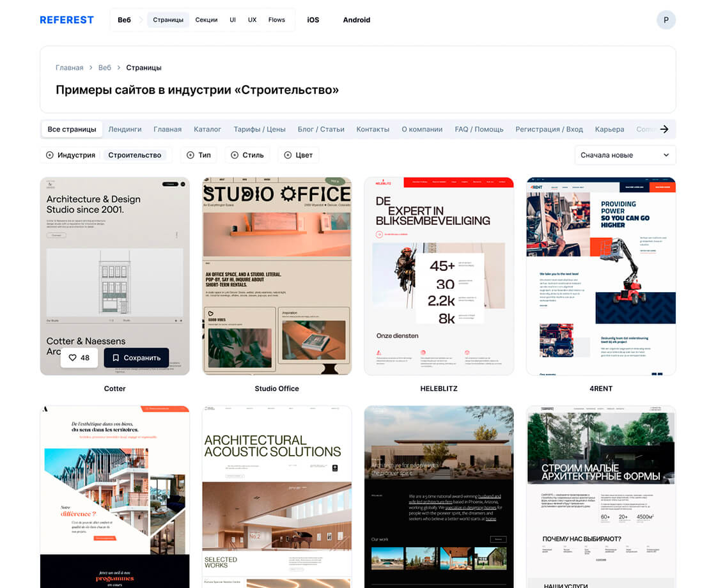The height and width of the screenshot is (588, 716).
Task: Open the dark pioneer spirit architecture thumbnail
Action: pos(439,497)
